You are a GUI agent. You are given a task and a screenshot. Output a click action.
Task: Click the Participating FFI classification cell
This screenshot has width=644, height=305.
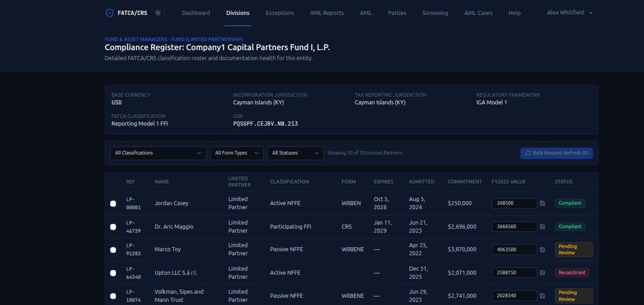291,227
